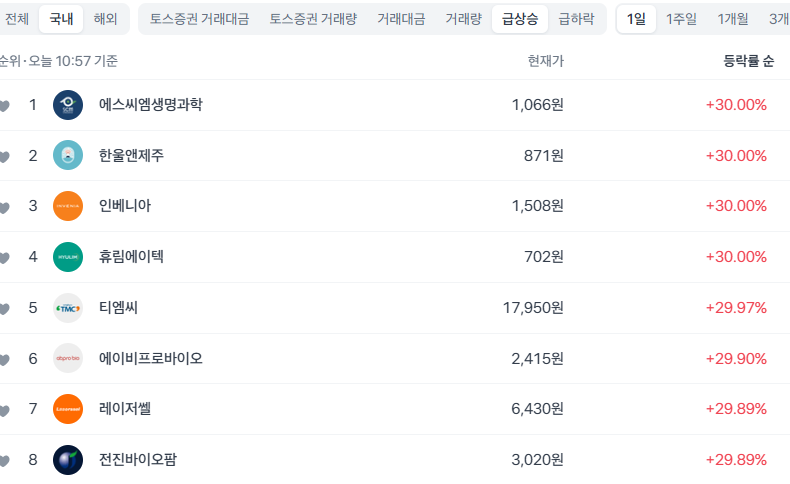
Task: Toggle favorite heart for 에이비프로바이오
Action: [4, 359]
